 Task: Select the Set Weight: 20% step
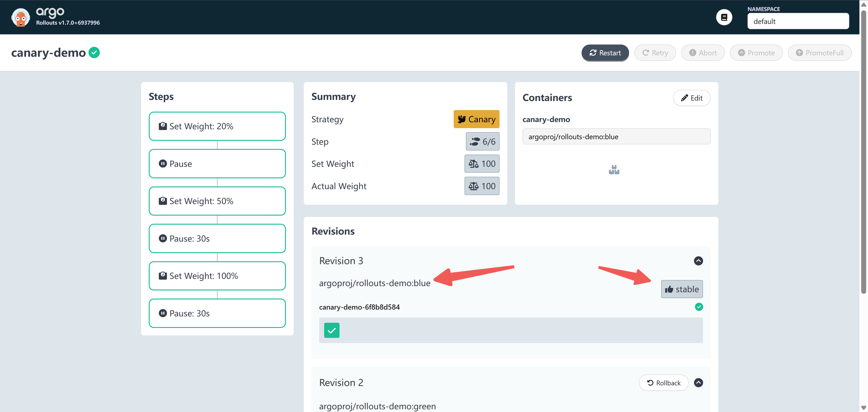pos(217,126)
